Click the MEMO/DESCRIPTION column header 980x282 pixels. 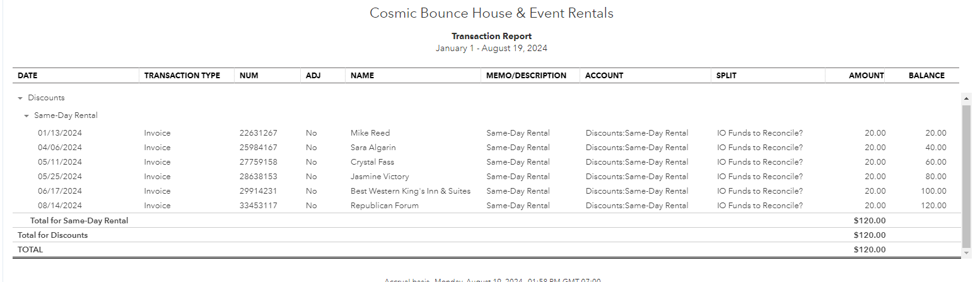coord(526,76)
